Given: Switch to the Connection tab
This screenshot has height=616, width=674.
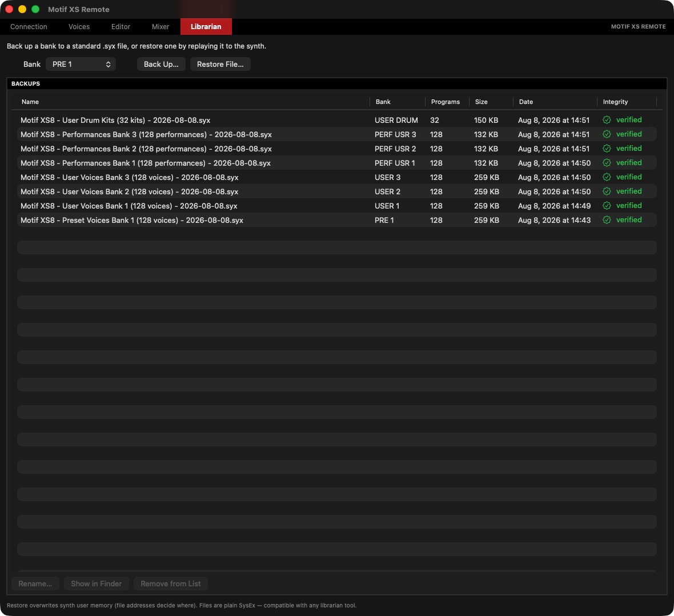Looking at the screenshot, I should click(29, 27).
